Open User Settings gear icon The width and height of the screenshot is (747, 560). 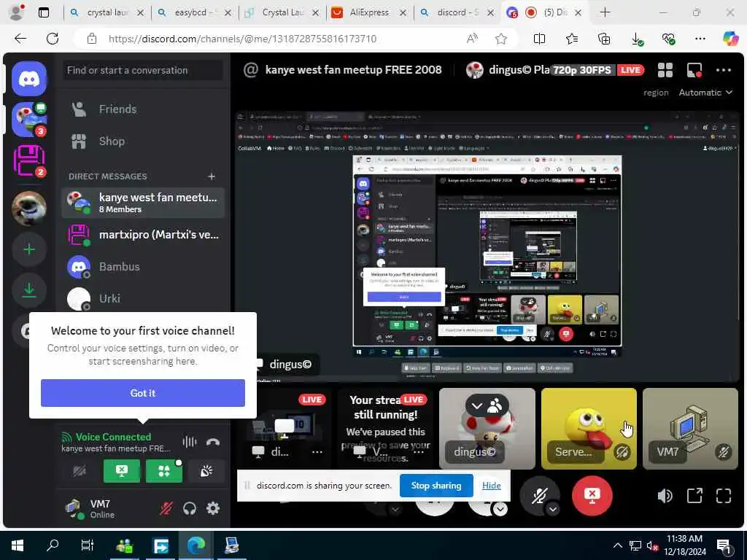(213, 508)
